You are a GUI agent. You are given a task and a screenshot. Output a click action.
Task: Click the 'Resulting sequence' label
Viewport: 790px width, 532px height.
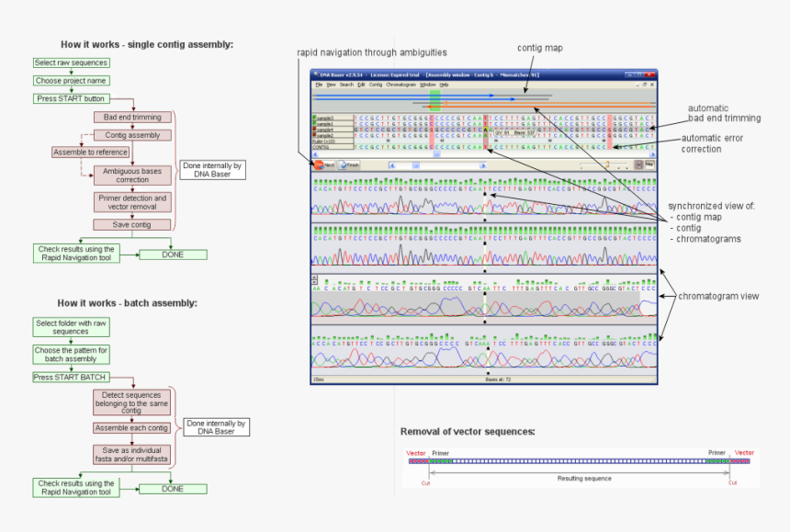pos(584,478)
